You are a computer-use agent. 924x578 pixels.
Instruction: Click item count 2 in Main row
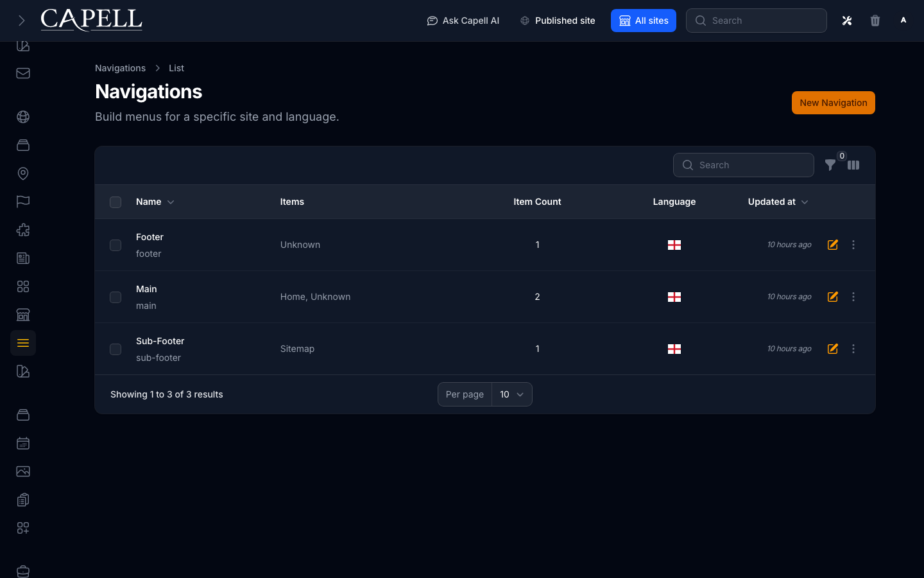(537, 297)
